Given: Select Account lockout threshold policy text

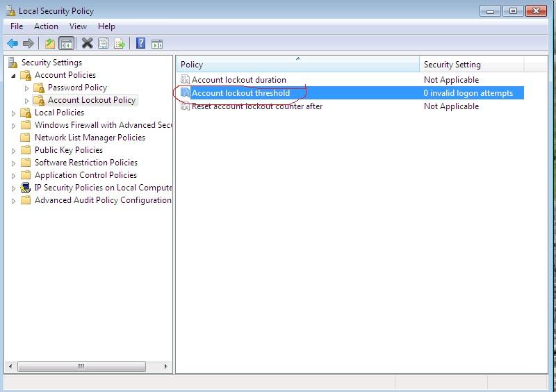Looking at the screenshot, I should point(240,93).
